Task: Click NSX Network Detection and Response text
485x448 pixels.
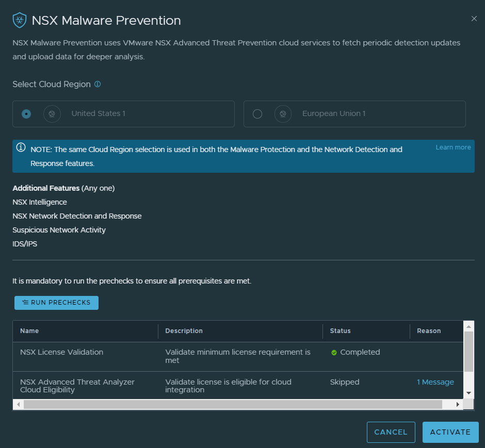Action: pos(77,216)
